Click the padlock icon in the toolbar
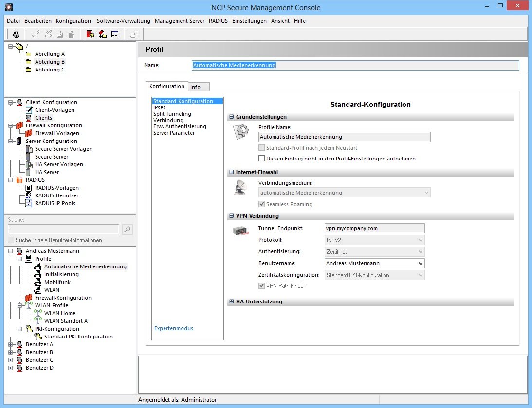Image resolution: width=532 pixels, height=408 pixels. (16, 34)
